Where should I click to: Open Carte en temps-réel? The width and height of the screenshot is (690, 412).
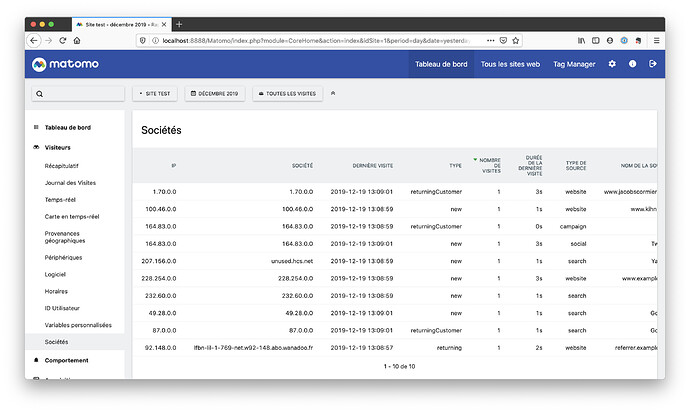click(x=72, y=217)
